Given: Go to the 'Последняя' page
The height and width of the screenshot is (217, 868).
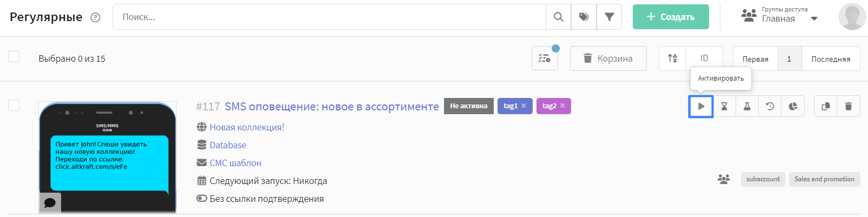Looking at the screenshot, I should [831, 58].
